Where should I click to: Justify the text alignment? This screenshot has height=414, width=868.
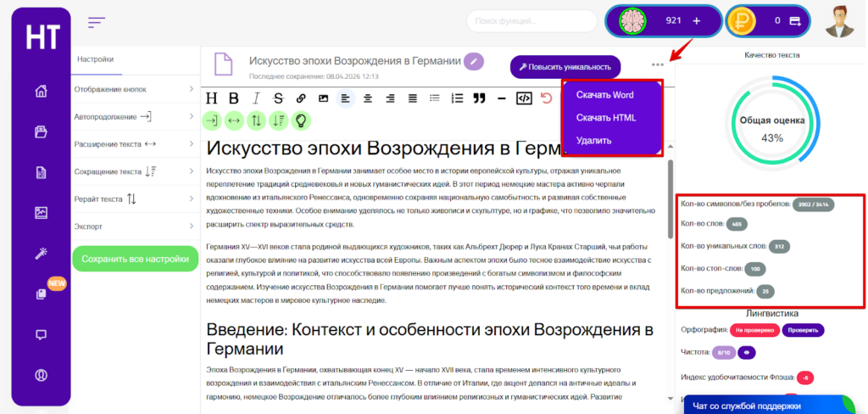click(x=413, y=98)
